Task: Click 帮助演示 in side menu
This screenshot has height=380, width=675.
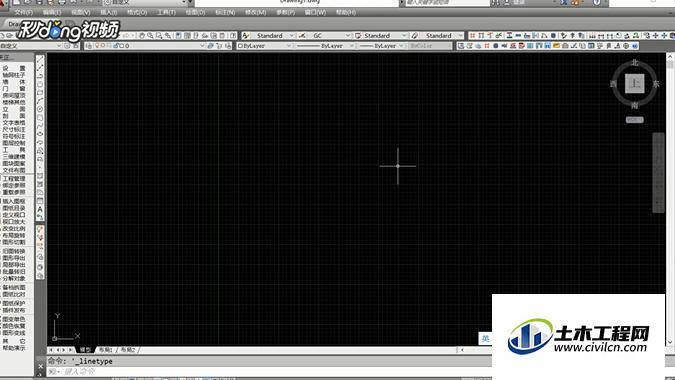Action: (14, 348)
